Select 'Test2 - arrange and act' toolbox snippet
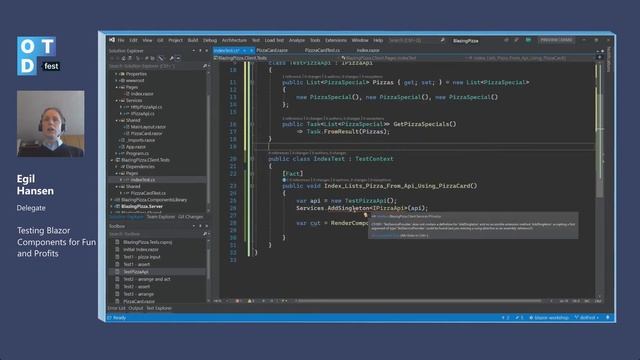640x360 pixels. pos(147,279)
